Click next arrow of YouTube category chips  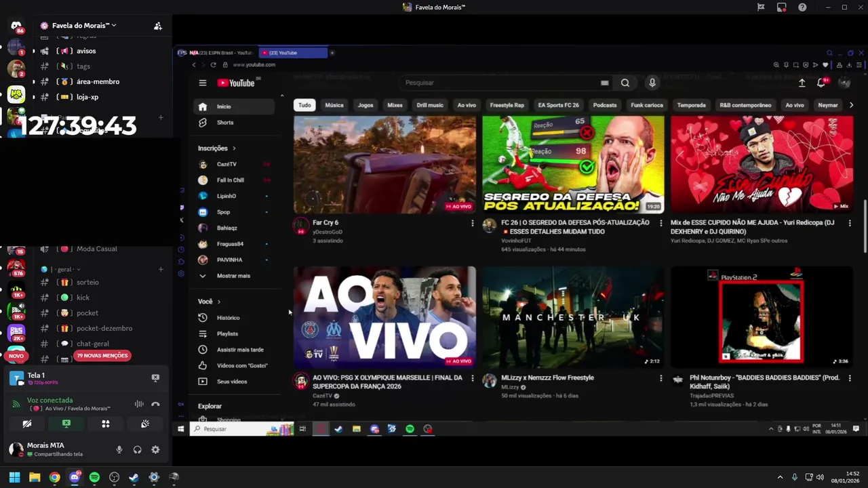[x=852, y=105]
